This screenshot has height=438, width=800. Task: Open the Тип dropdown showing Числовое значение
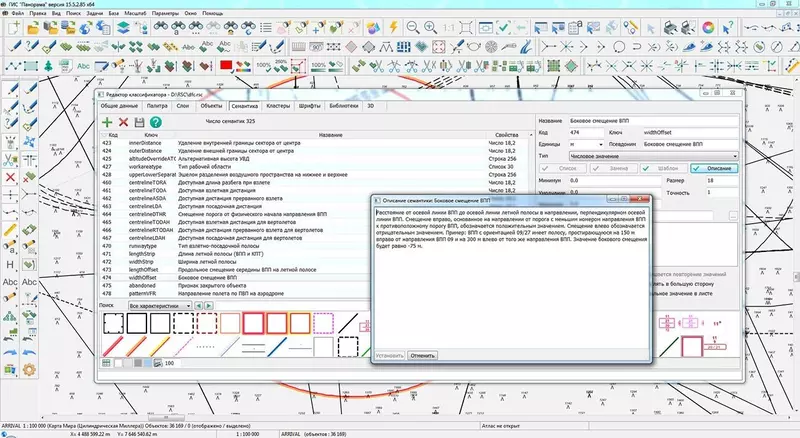(x=653, y=156)
